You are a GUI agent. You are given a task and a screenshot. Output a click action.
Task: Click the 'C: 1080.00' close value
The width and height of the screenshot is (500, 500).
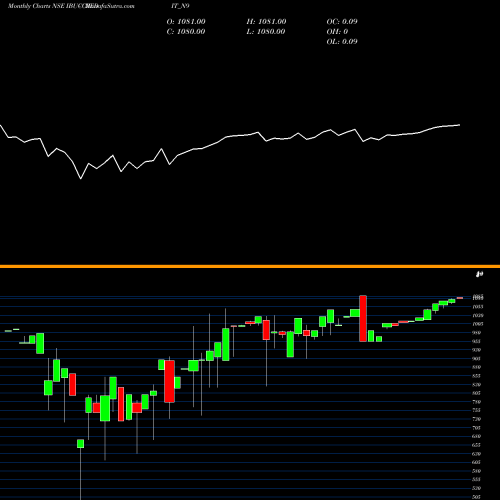click(186, 32)
